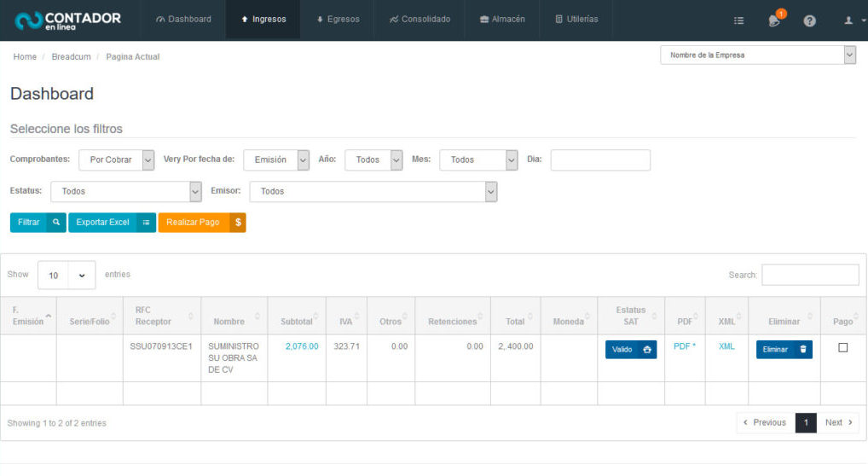The height and width of the screenshot is (476, 868).
Task: Focus the table Search field
Action: pyautogui.click(x=810, y=275)
